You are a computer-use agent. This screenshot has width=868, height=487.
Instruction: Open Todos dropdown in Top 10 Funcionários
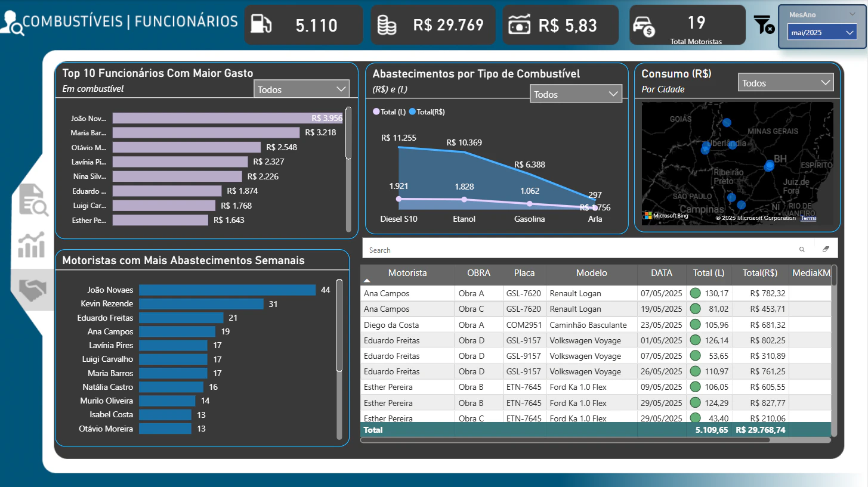tap(301, 89)
